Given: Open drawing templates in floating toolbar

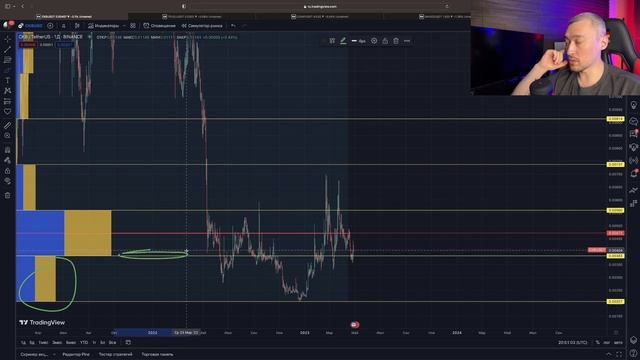Looking at the screenshot, I should tap(332, 41).
